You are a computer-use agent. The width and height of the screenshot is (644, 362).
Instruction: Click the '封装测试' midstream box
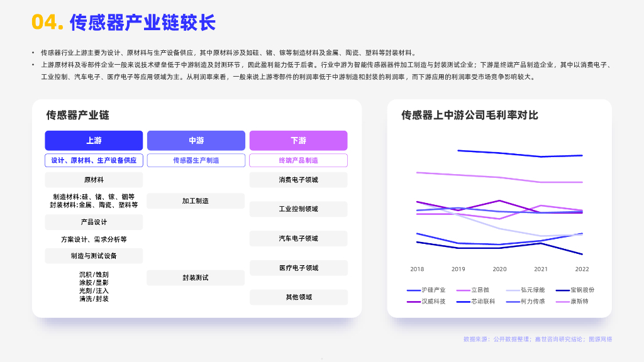pyautogui.click(x=196, y=278)
